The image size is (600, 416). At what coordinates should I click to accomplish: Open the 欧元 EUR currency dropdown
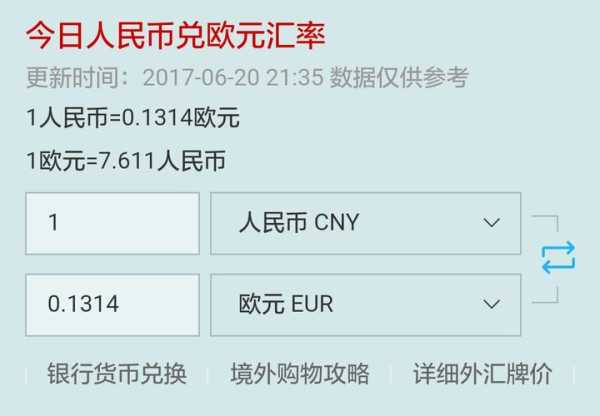[365, 305]
